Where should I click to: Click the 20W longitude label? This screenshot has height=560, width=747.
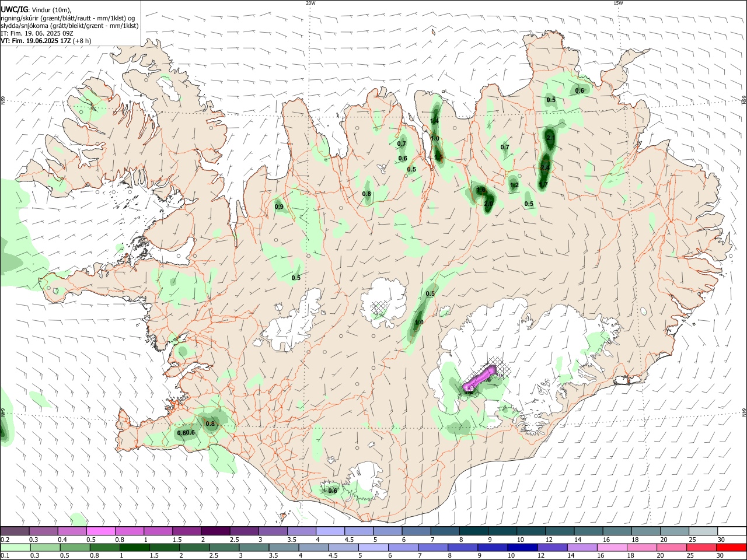[x=310, y=3]
